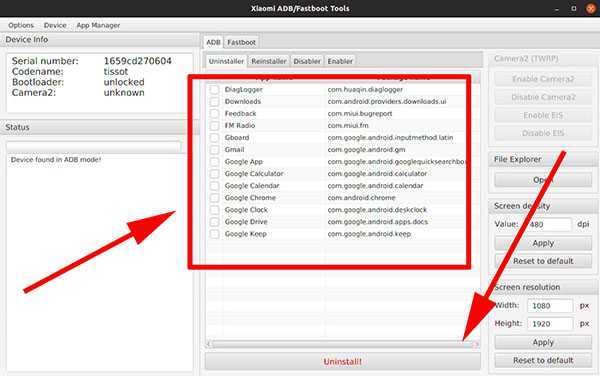Screen dimensions: 600x376
Task: Click the red Uninstall! button
Action: point(342,361)
